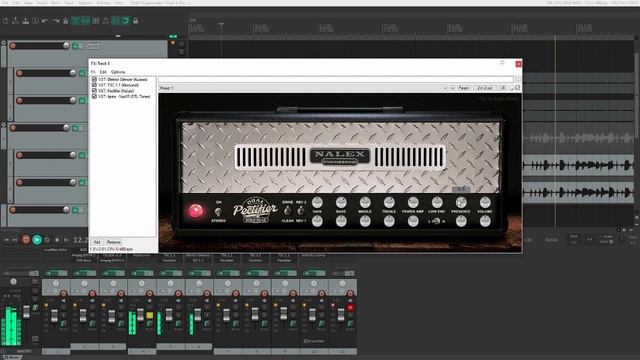This screenshot has height=360, width=640.
Task: Click the LOW END knob on the amp
Action: [437, 202]
